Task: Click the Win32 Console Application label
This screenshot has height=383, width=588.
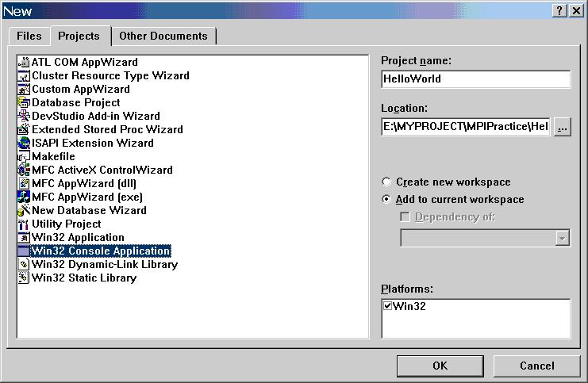Action: pyautogui.click(x=101, y=251)
